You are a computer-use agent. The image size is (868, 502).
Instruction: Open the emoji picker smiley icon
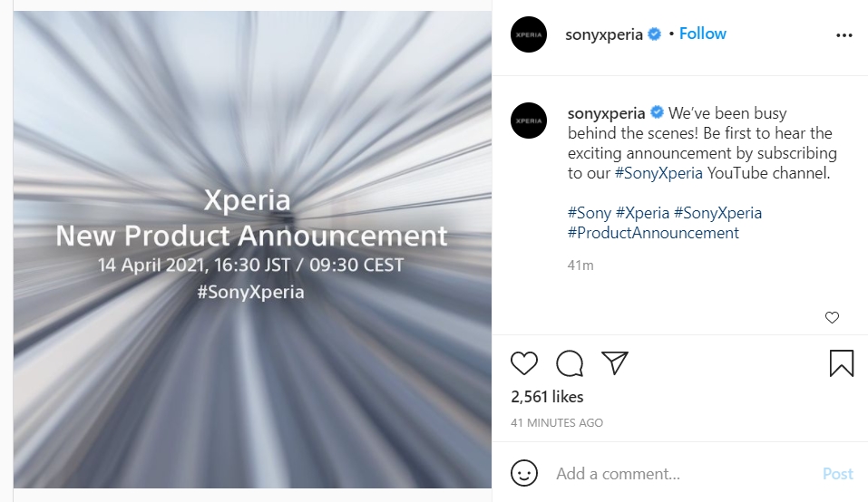point(524,473)
